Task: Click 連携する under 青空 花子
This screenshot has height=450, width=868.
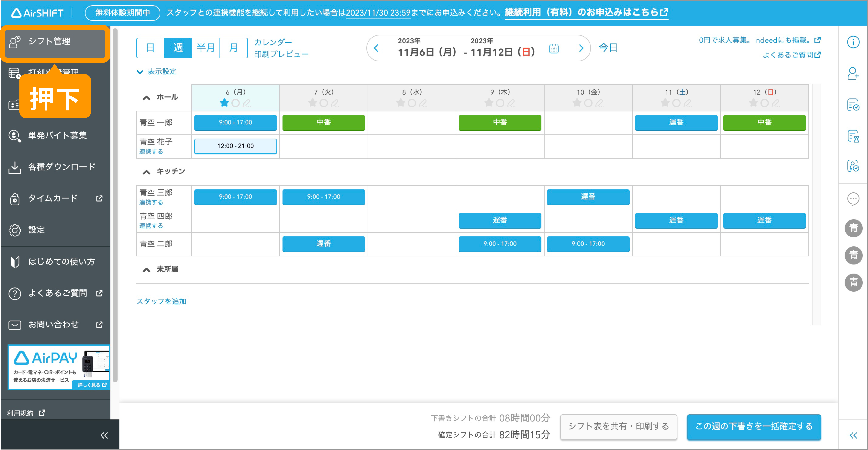Action: 151,152
